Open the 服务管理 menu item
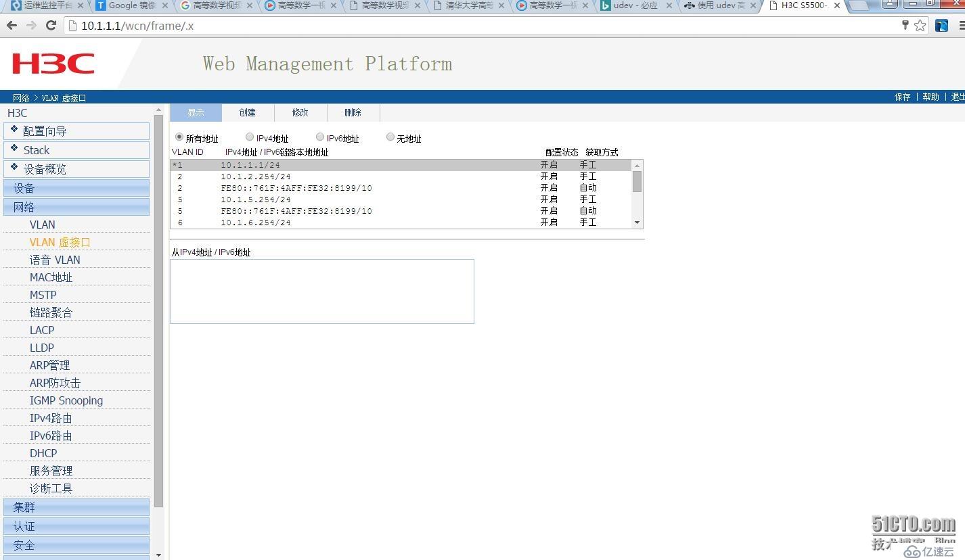965x560 pixels. [x=51, y=471]
